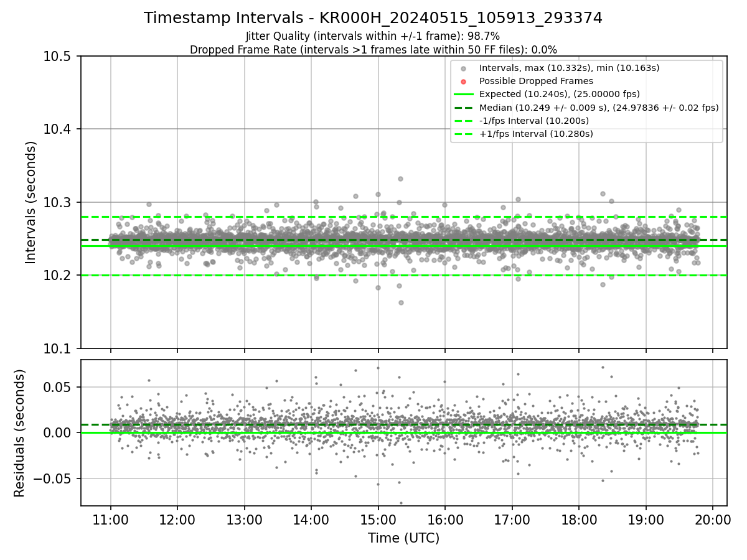Click legend entry 'Possible Dropped Frames'

tap(536, 81)
